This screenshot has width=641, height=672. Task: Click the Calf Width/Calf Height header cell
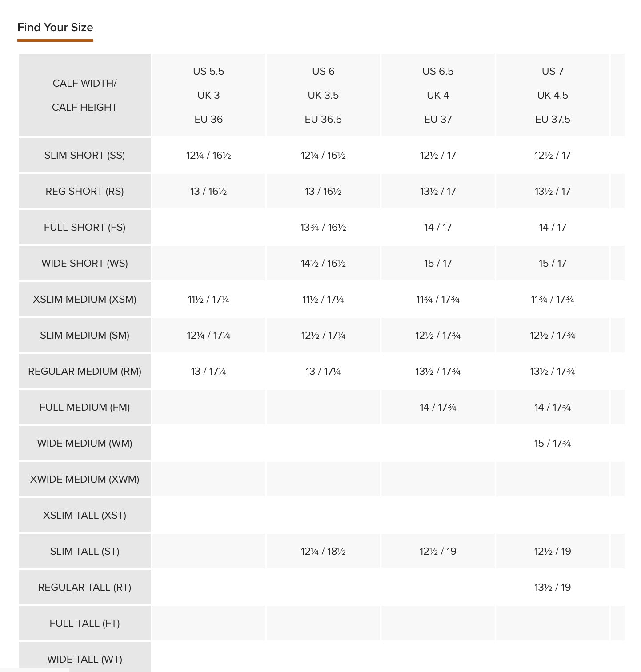click(84, 95)
